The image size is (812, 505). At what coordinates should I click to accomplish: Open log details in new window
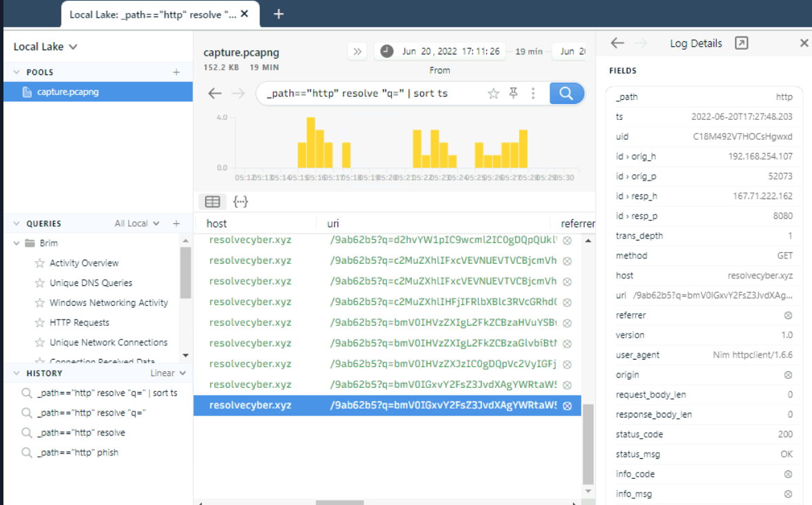[741, 43]
